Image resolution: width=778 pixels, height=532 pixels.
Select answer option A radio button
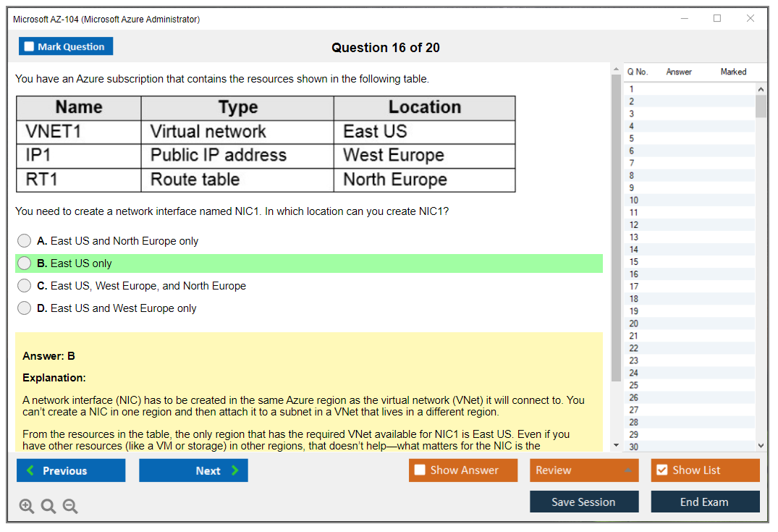(x=24, y=240)
